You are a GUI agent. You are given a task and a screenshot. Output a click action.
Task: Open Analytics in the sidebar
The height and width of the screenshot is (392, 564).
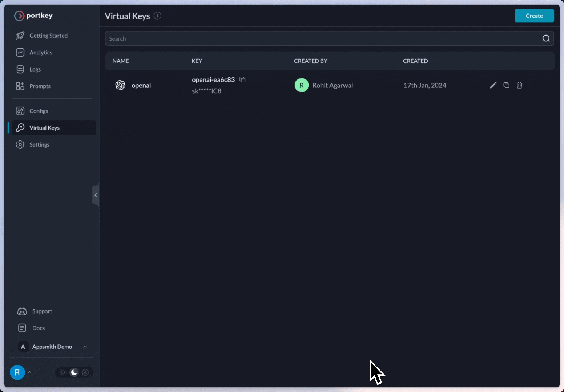41,53
